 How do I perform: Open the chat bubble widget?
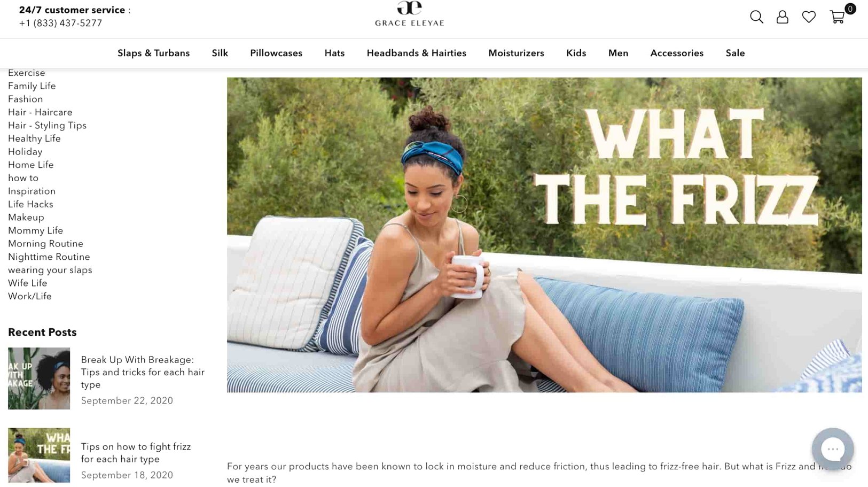(832, 449)
